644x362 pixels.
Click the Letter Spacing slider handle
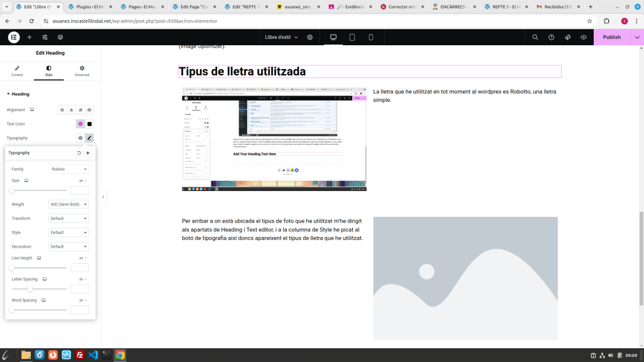tap(30, 289)
